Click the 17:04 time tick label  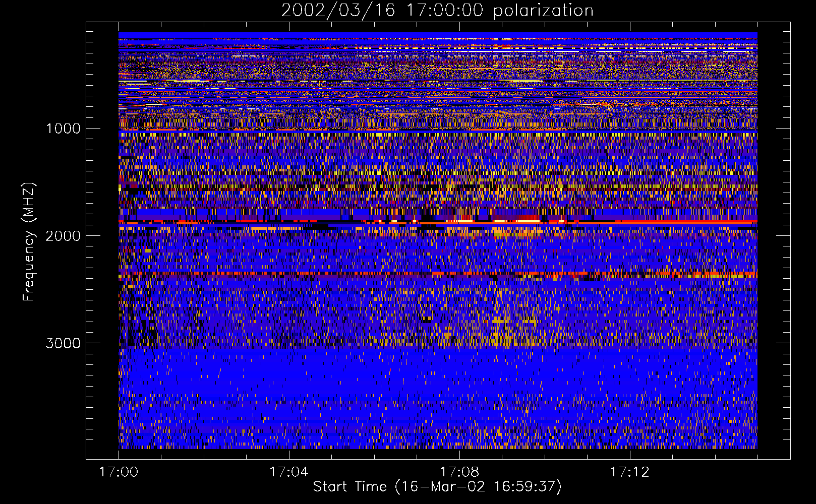289,472
